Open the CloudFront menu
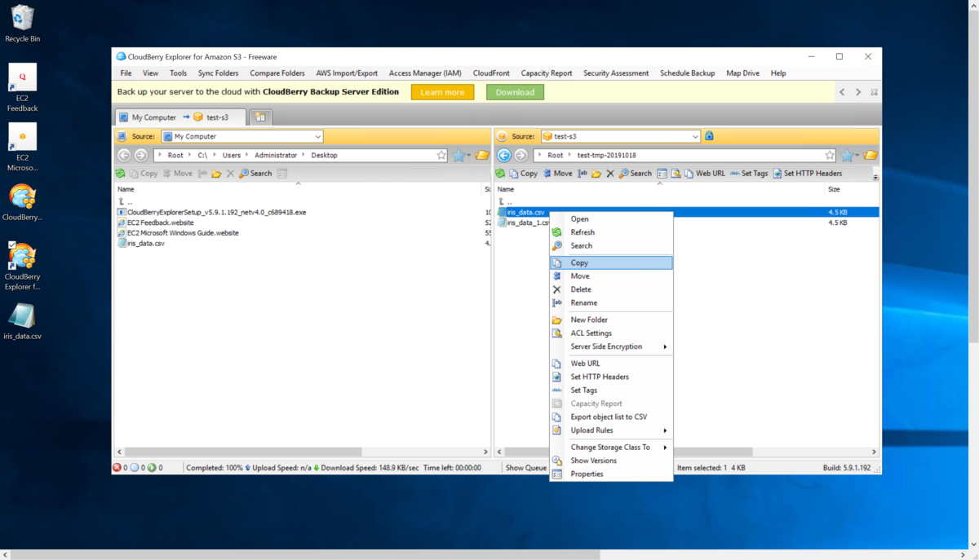 pos(491,73)
